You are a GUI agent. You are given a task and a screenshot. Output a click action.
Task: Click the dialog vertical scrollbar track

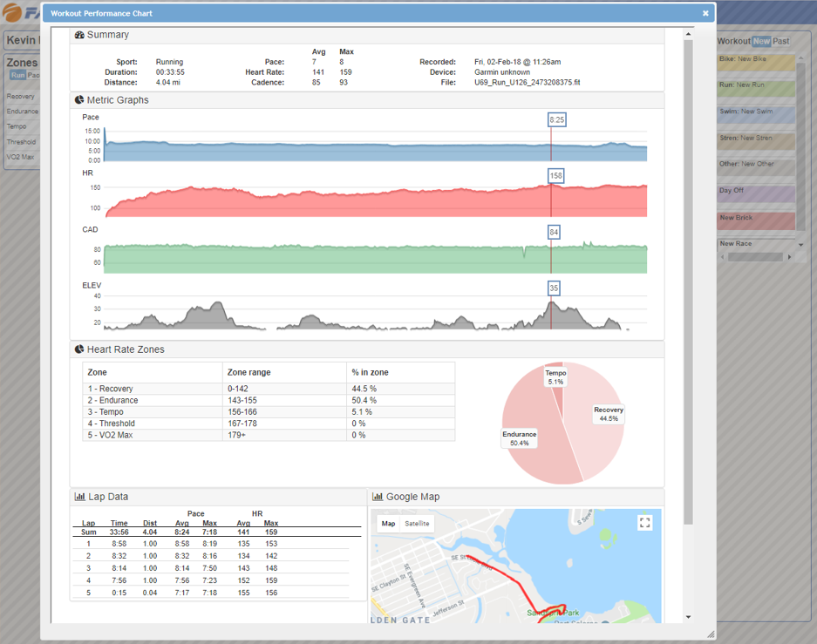click(688, 566)
